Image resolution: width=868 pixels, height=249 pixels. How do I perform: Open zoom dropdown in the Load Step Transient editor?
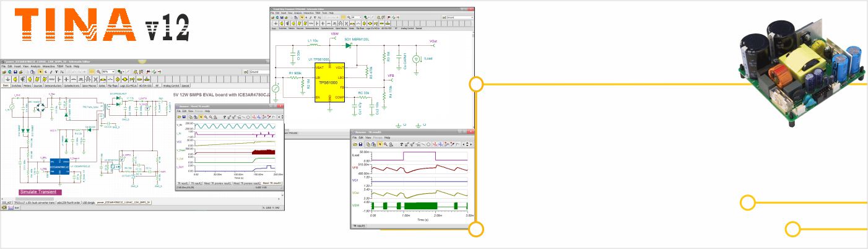click(x=357, y=17)
